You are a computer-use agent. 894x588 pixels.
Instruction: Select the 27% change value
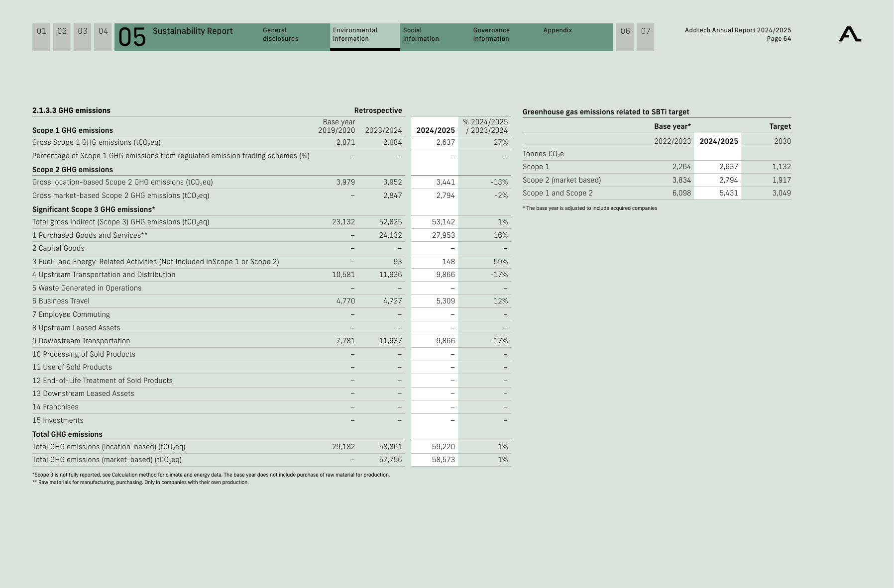tap(500, 142)
